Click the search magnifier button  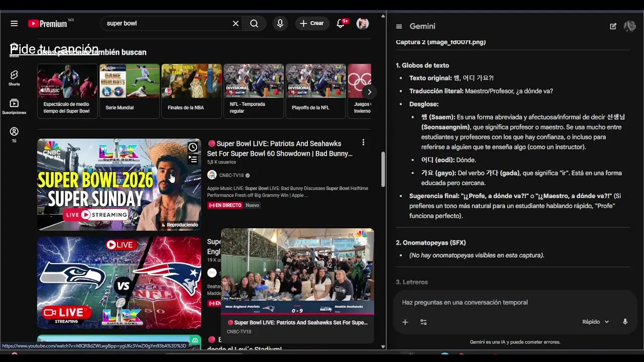(254, 24)
